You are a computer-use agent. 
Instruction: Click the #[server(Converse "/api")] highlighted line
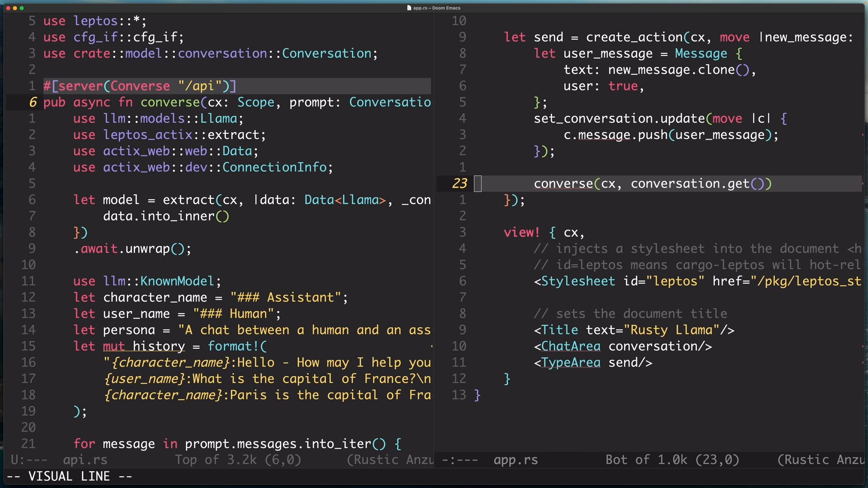point(140,86)
